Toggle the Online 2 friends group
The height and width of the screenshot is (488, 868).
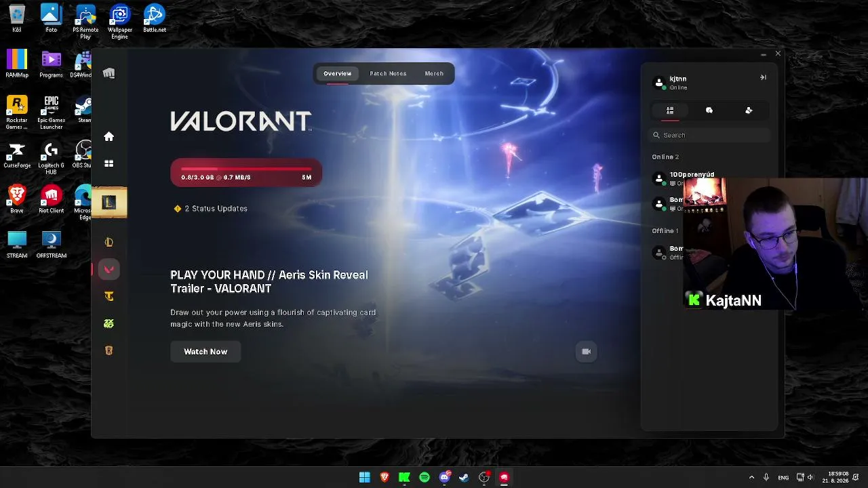(665, 157)
